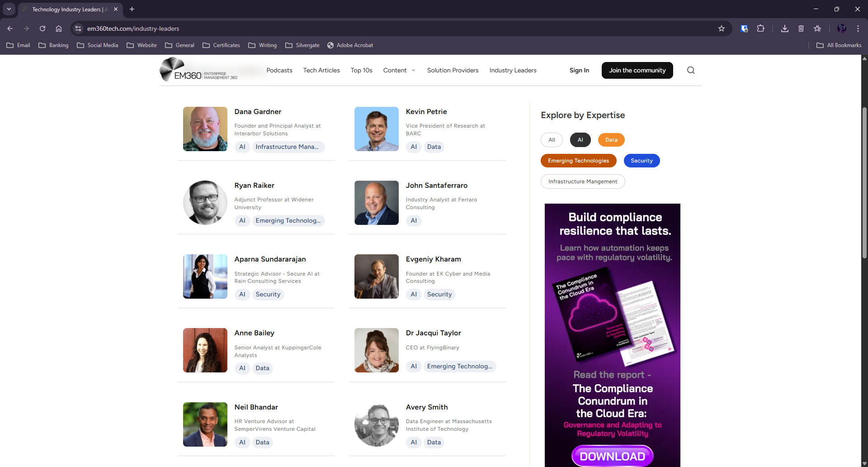Click the DOWNLOAD button on the compliance ad
The width and height of the screenshot is (868, 467).
pos(612,456)
